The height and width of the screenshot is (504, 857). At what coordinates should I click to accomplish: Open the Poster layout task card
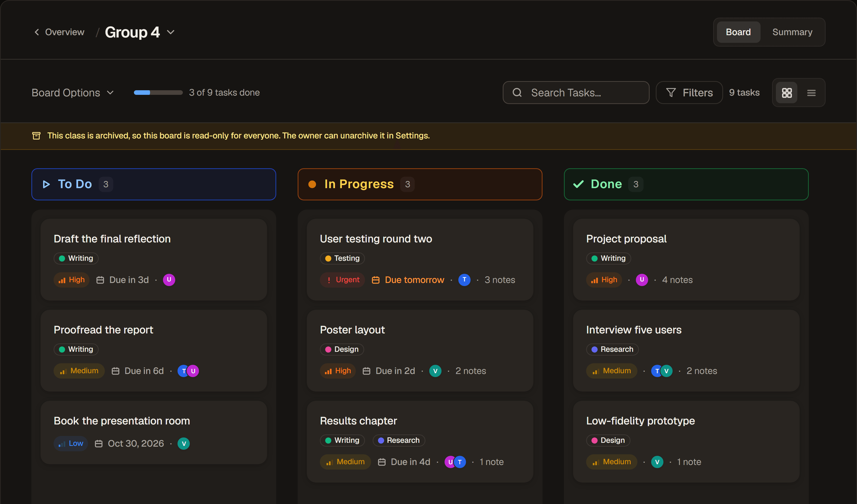pos(420,350)
